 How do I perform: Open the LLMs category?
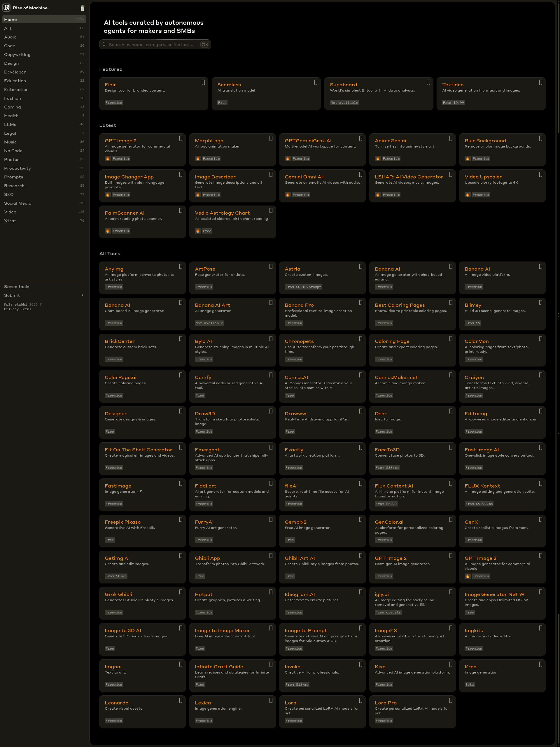44,124
